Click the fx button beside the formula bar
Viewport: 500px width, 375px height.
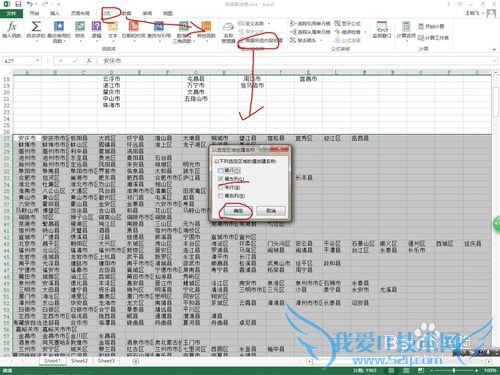point(89,61)
